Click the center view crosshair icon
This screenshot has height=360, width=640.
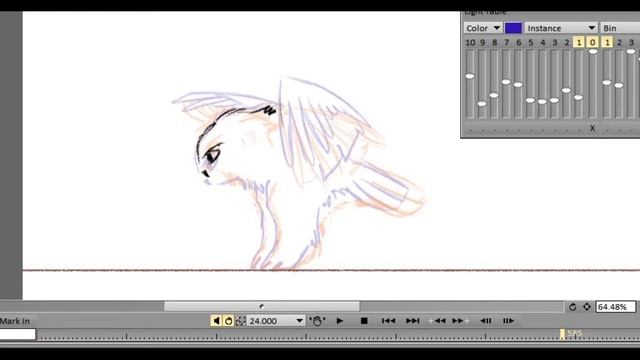587,307
